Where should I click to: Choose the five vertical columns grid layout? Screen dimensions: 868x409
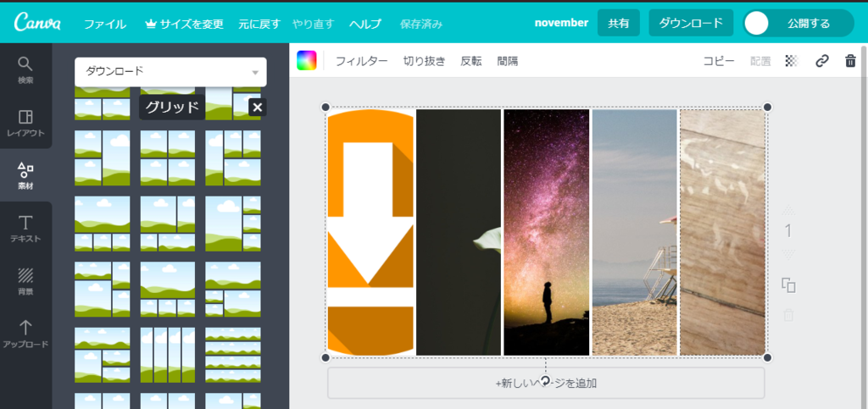coord(168,355)
